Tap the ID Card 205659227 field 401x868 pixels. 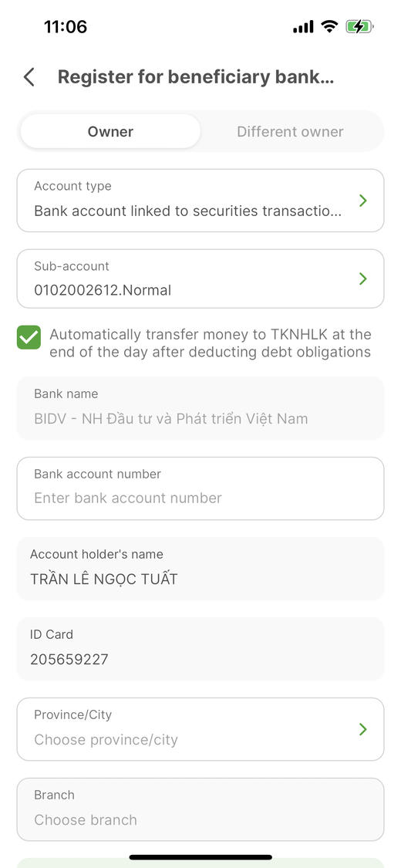[200, 649]
